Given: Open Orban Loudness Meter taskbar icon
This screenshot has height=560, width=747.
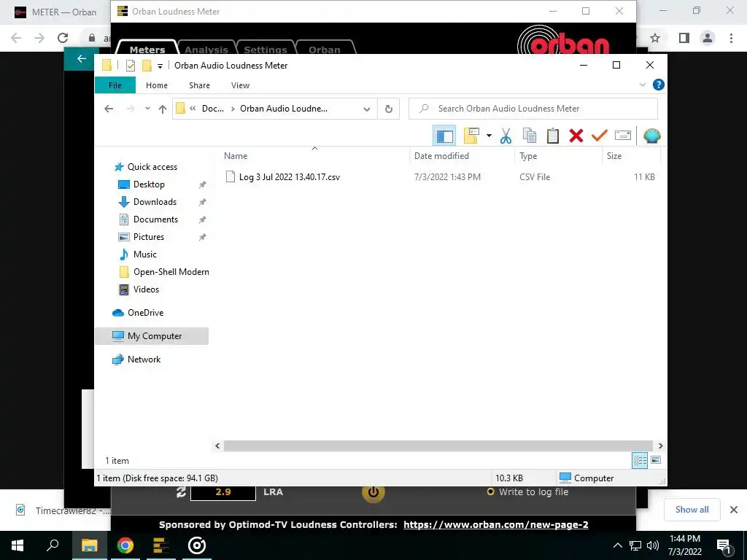Looking at the screenshot, I should [160, 545].
